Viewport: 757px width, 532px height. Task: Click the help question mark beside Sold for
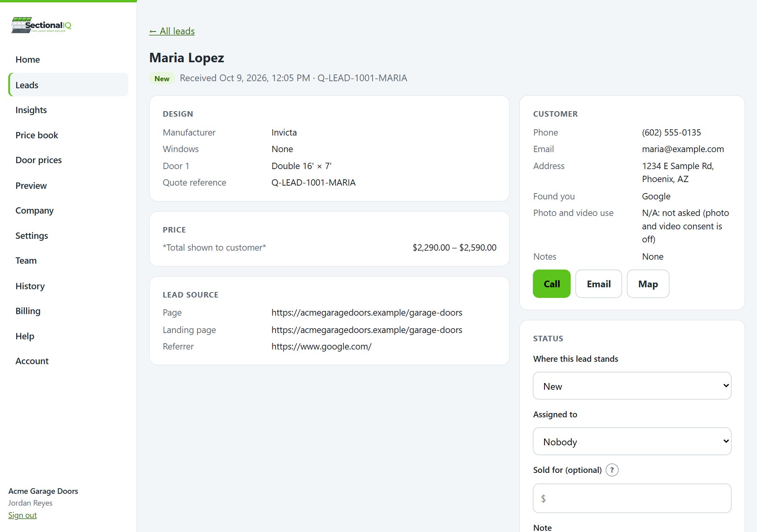[612, 470]
